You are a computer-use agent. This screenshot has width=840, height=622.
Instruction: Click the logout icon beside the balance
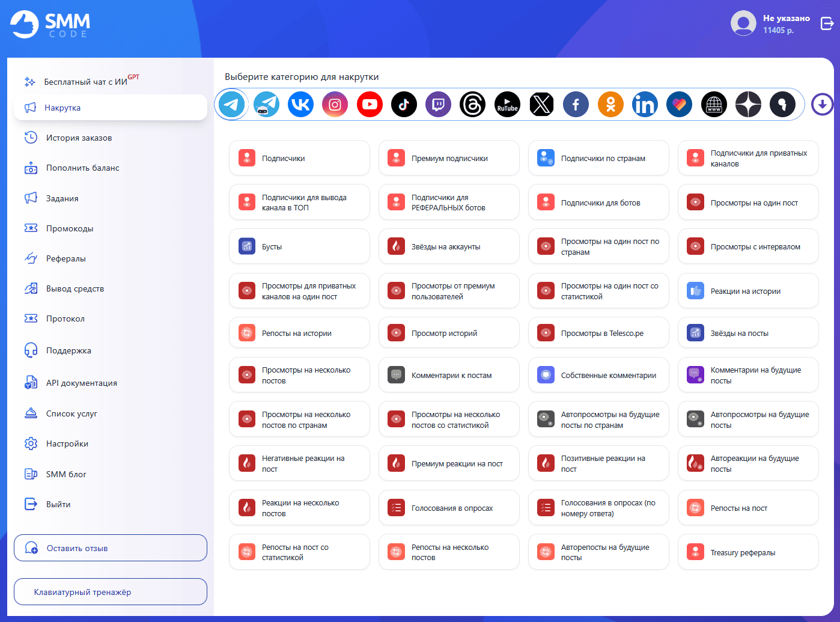click(x=827, y=23)
